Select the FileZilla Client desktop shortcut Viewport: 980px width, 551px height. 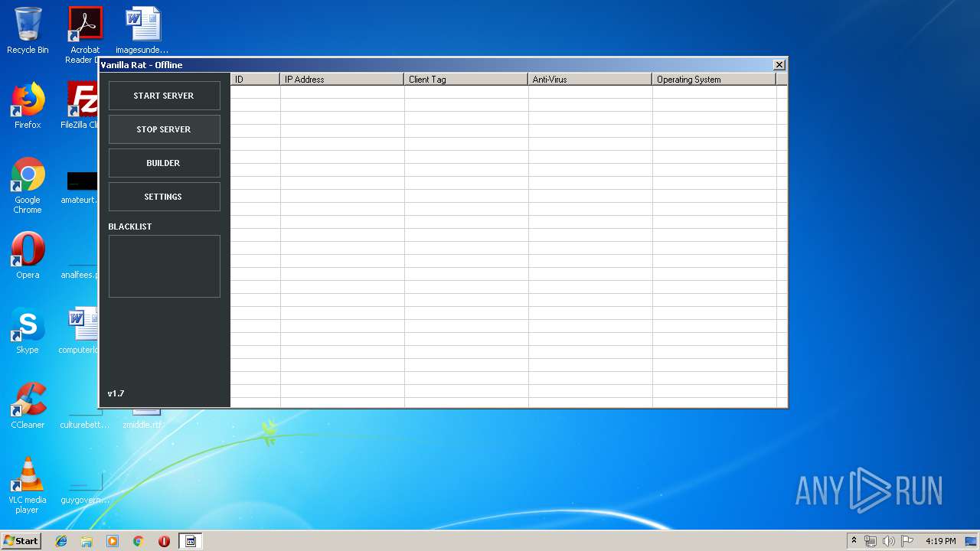[x=80, y=106]
